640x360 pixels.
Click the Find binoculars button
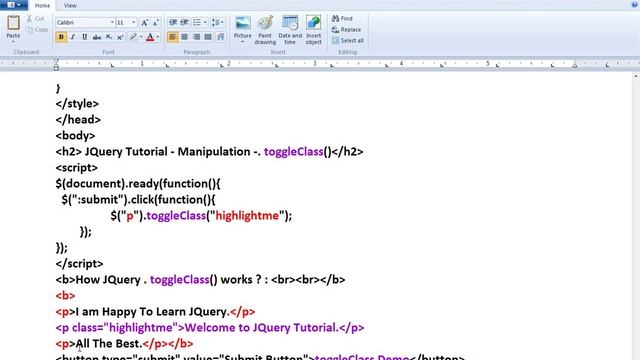(x=342, y=18)
